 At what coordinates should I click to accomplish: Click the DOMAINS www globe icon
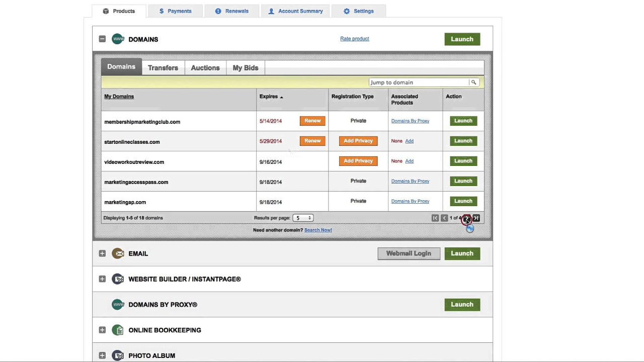point(118,39)
